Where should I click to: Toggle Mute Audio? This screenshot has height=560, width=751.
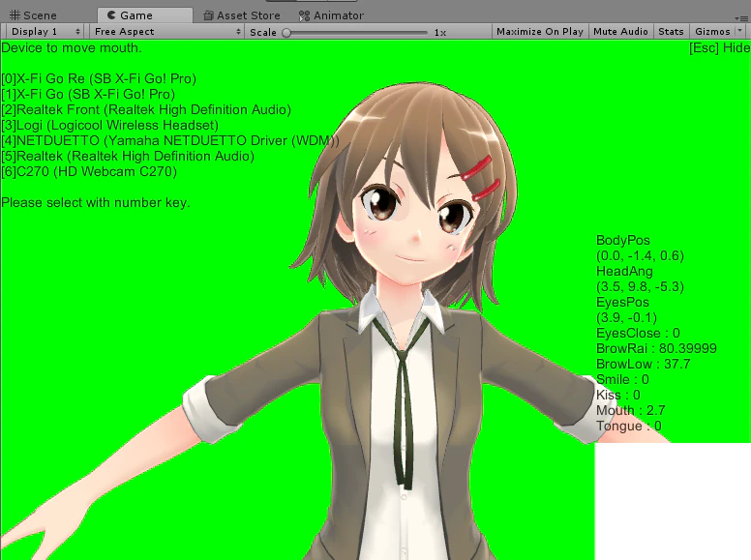pyautogui.click(x=620, y=32)
